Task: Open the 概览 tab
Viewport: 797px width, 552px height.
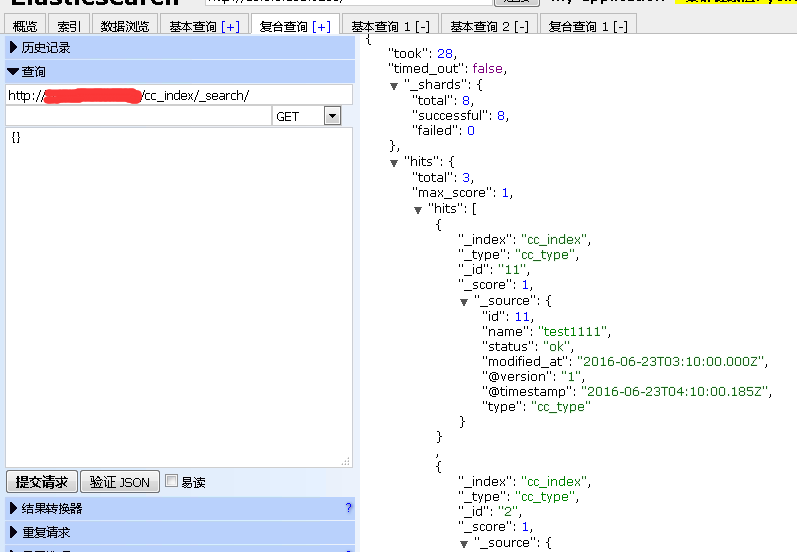Action: coord(25,25)
